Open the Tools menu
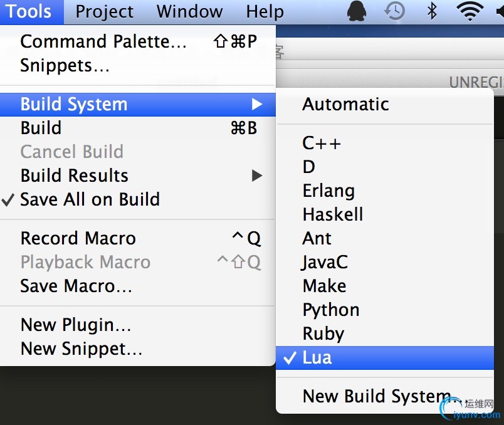This screenshot has height=425, width=504. [29, 11]
